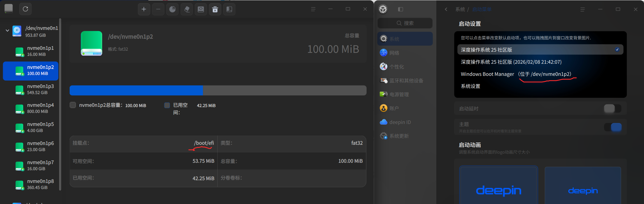Select partition nvme0n1p7 16.00 GiB
Screen dimensions: 644x204
coord(31,166)
